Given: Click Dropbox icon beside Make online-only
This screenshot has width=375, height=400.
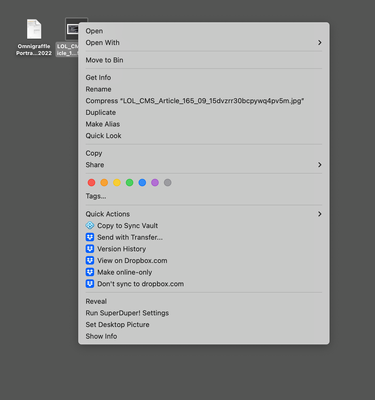Looking at the screenshot, I should pyautogui.click(x=90, y=272).
